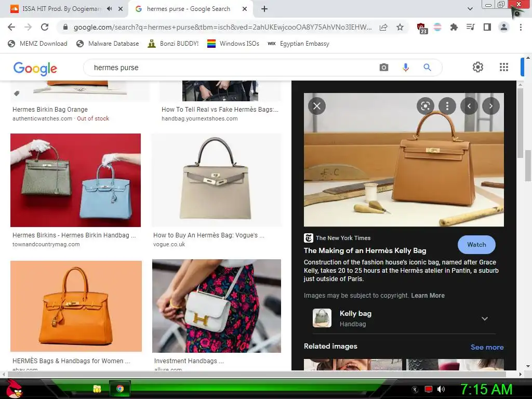Close the ISSA HIT tab
532x399 pixels.
pos(121,9)
